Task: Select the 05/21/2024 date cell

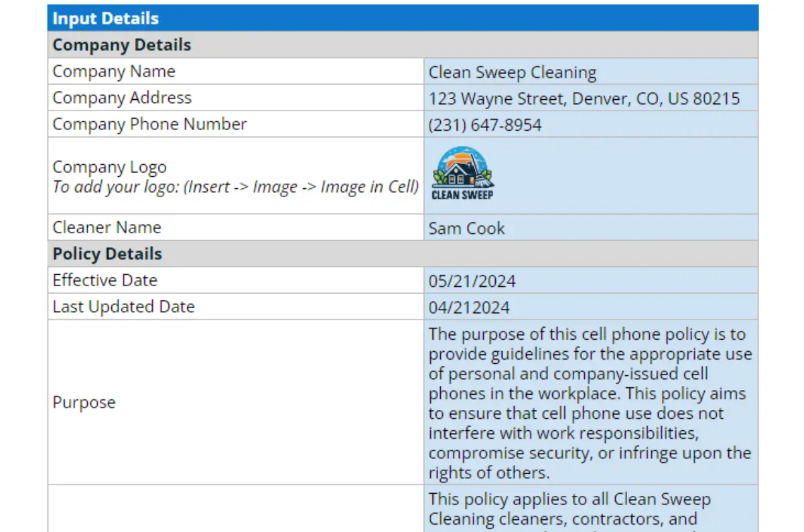Action: tap(590, 280)
